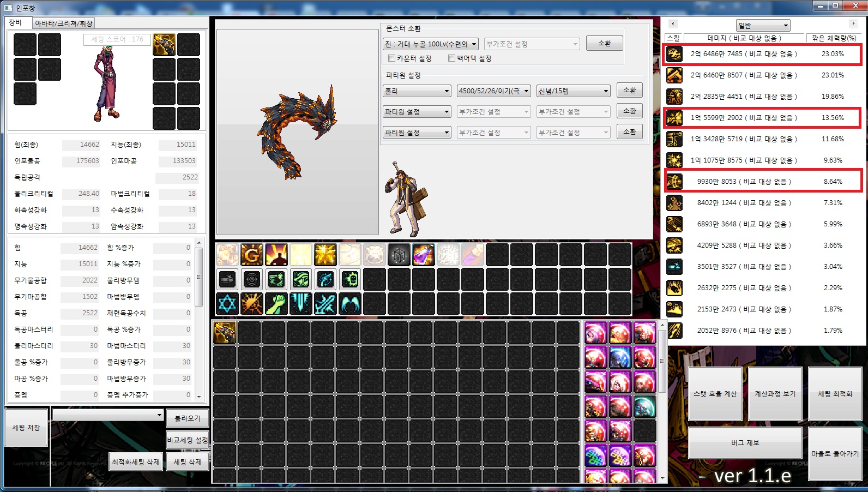Image resolution: width=868 pixels, height=492 pixels.
Task: Click the skill icon in the 23.01% damage row
Action: pyautogui.click(x=674, y=75)
